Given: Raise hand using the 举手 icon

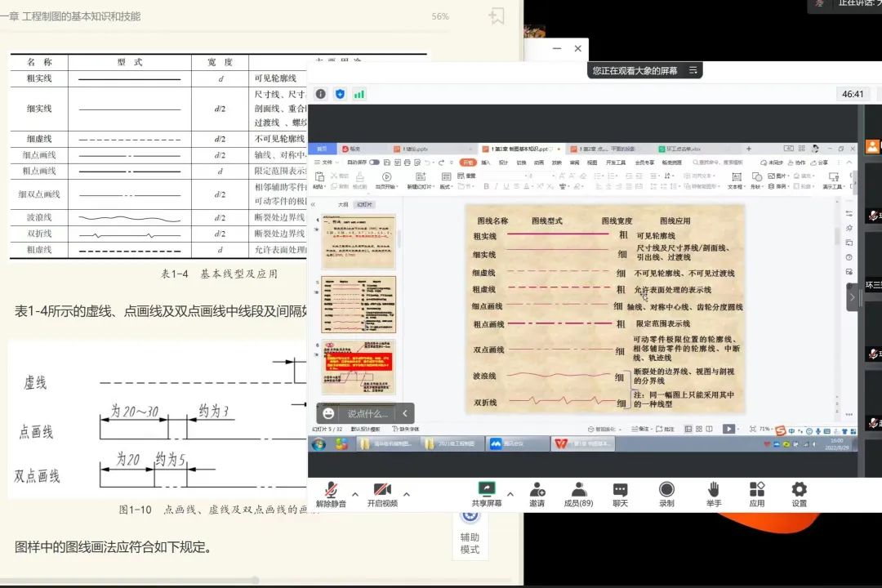Looking at the screenshot, I should click(714, 491).
